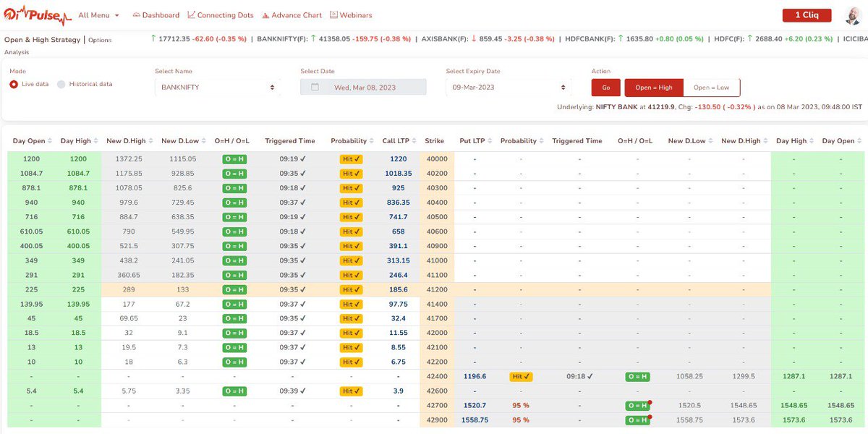The image size is (868, 434).
Task: Click New D.High value 1372.25
Action: tap(129, 159)
